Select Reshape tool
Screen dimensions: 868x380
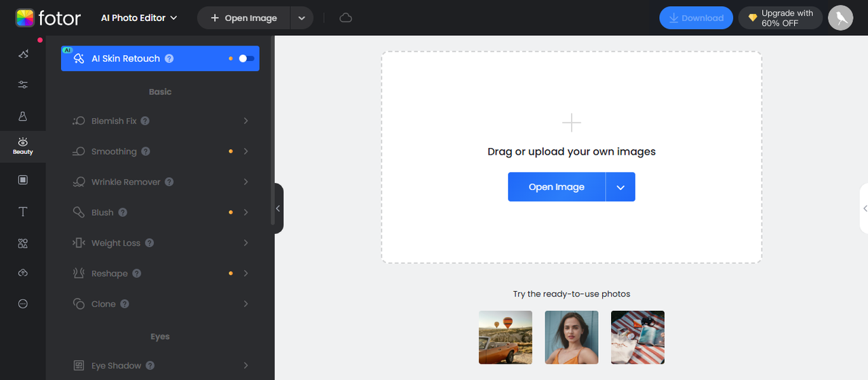point(160,273)
